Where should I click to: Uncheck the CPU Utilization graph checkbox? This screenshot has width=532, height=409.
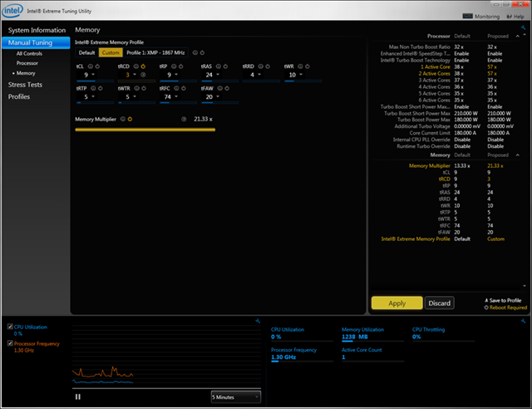tap(10, 327)
